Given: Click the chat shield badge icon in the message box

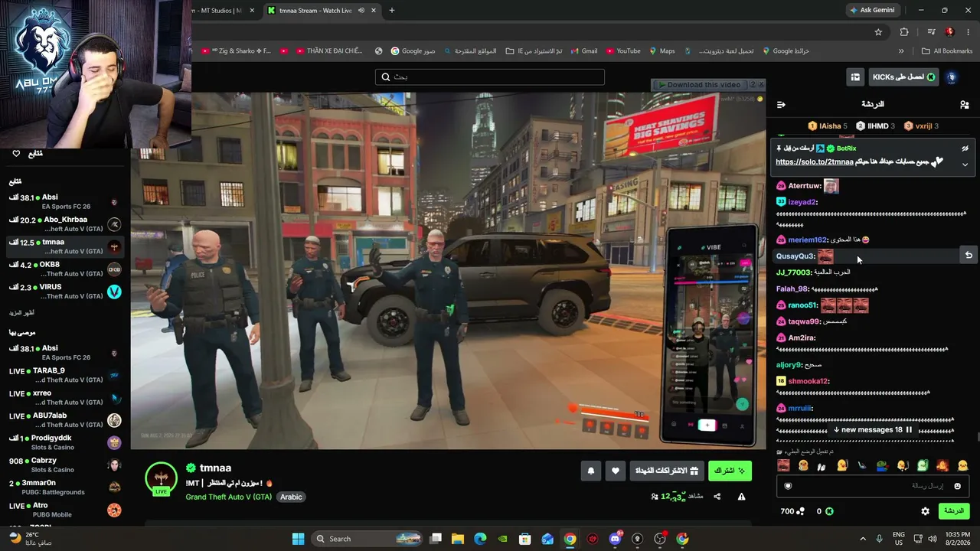Looking at the screenshot, I should click(x=788, y=486).
